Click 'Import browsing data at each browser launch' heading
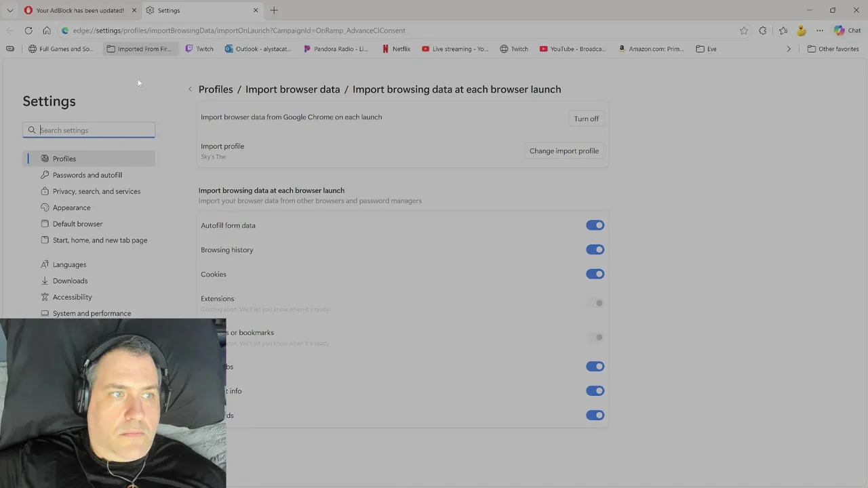868x488 pixels. pos(271,190)
